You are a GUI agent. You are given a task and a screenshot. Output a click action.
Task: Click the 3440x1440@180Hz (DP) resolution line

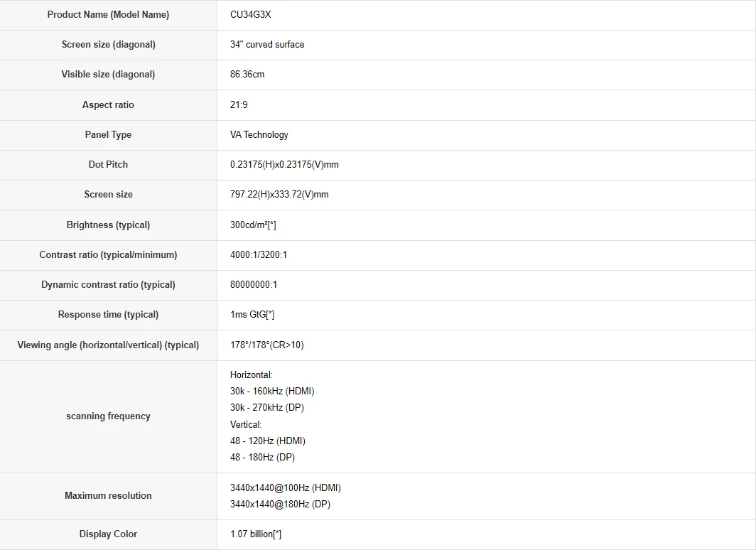point(280,504)
